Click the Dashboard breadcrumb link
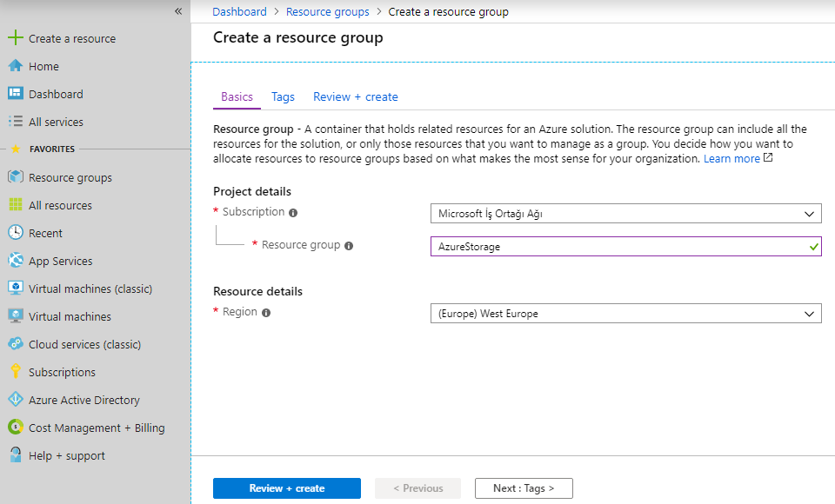Image resolution: width=835 pixels, height=504 pixels. [x=240, y=11]
